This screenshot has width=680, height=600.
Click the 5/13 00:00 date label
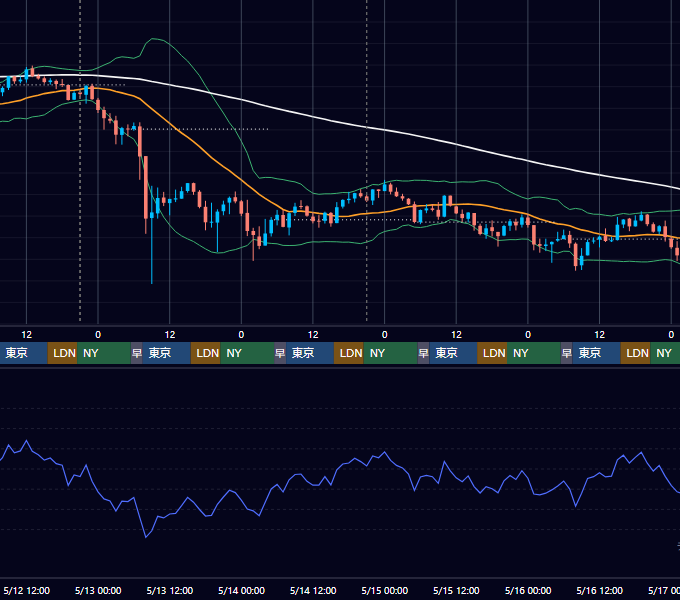(x=98, y=590)
